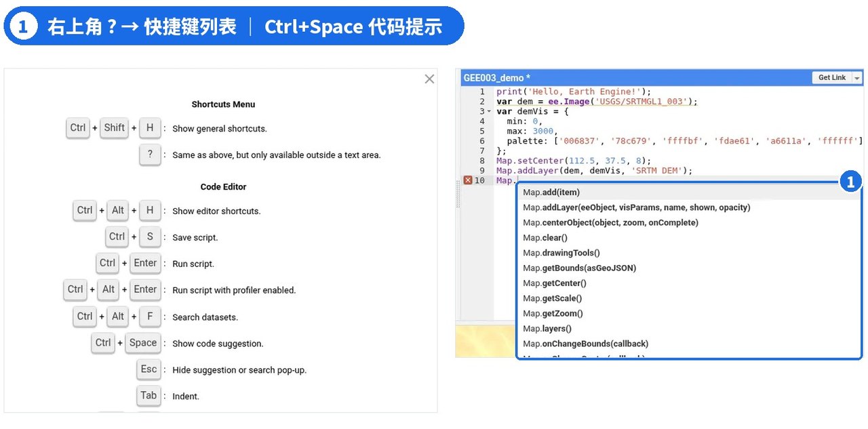Click line number 8 in gutter
The image size is (868, 429).
click(482, 161)
